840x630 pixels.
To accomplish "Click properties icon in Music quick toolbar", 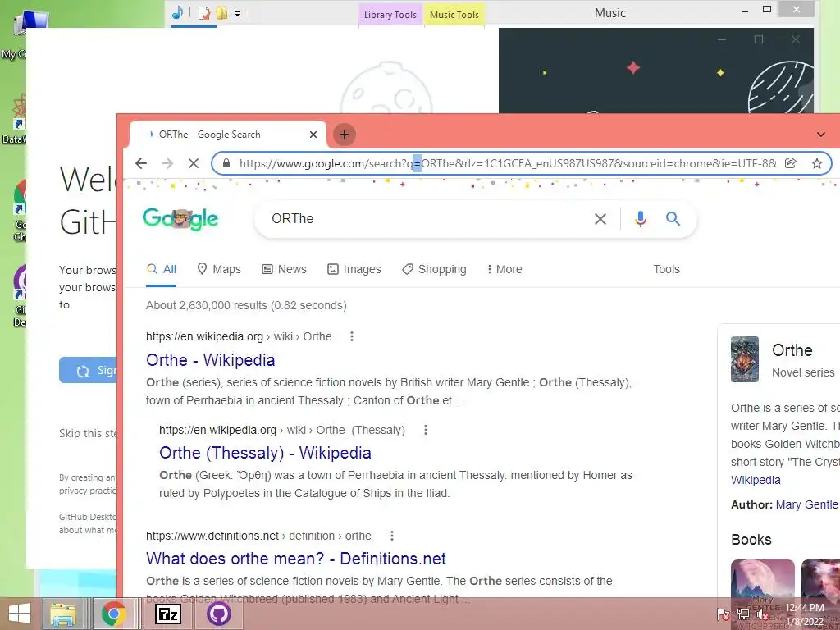I will point(204,13).
